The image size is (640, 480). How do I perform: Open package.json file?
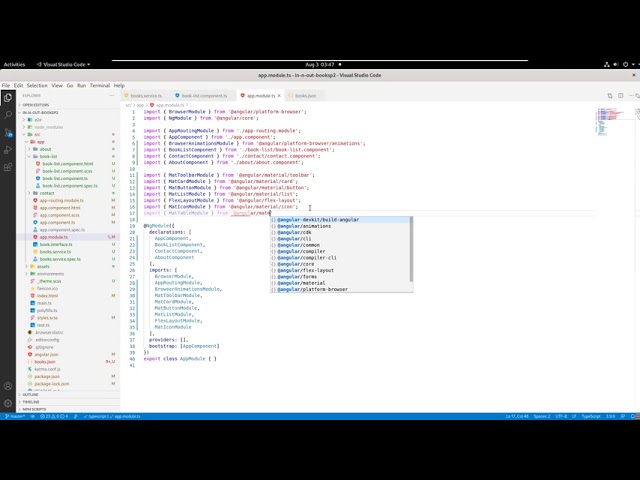[47, 376]
